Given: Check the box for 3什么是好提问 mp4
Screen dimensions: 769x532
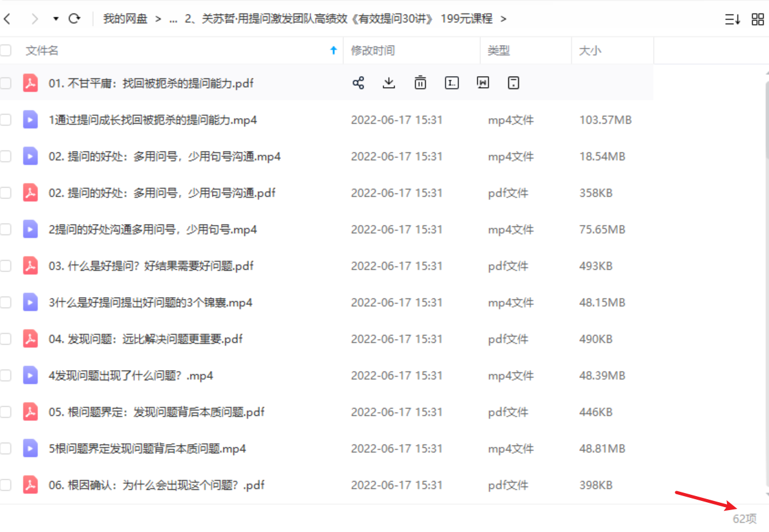Looking at the screenshot, I should pos(5,303).
